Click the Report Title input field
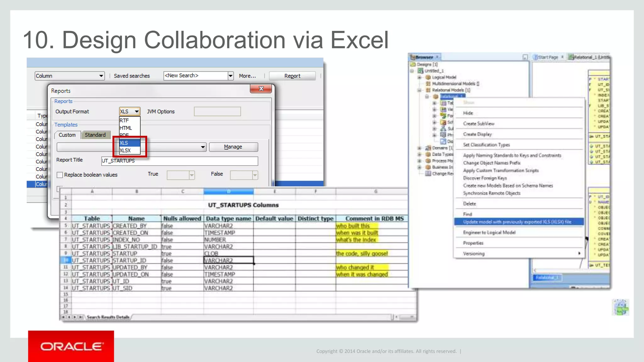 180,161
